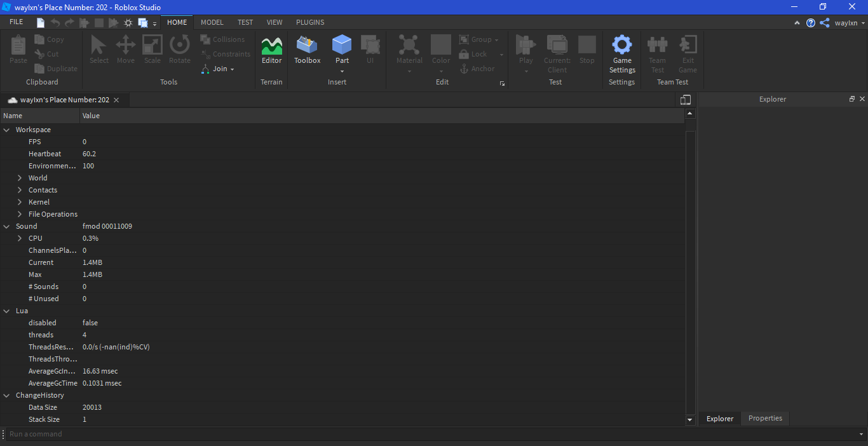Click the Share icon near username
This screenshot has height=446, width=868.
pyautogui.click(x=825, y=23)
